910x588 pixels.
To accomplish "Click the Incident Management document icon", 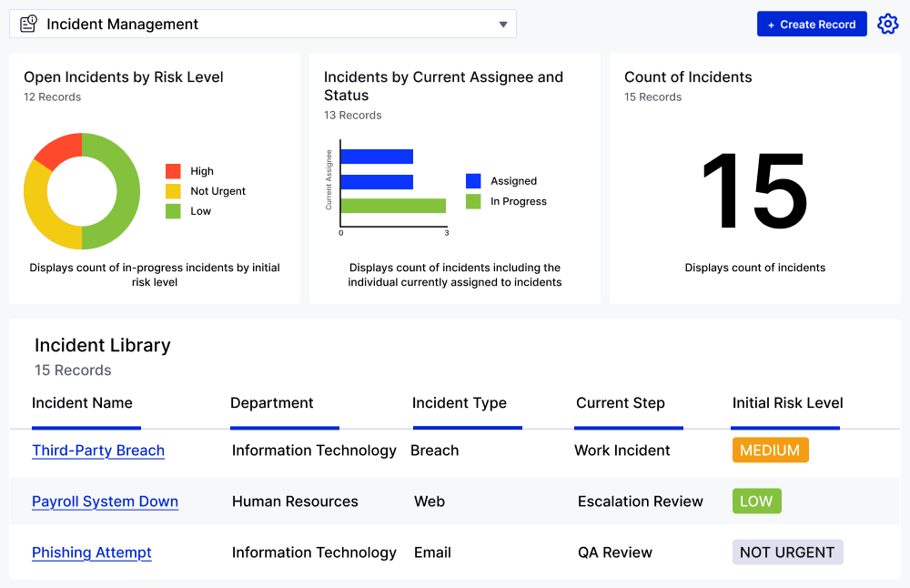I will tap(27, 24).
